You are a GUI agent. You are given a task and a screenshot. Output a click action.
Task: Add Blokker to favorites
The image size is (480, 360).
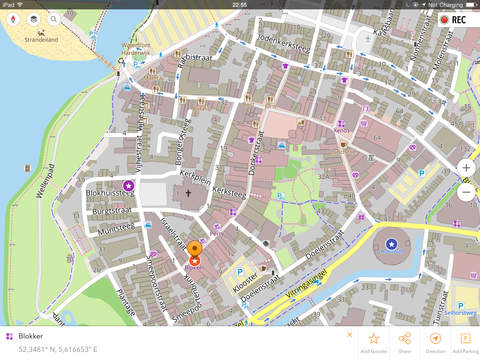tap(374, 342)
